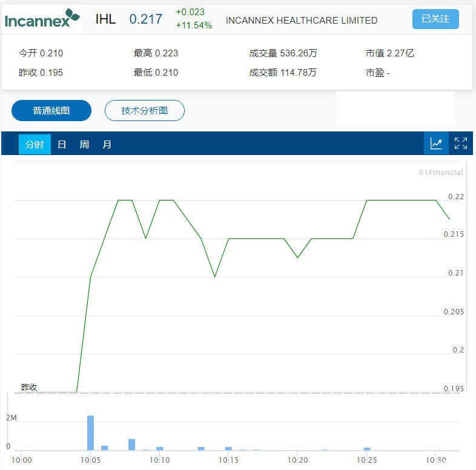Click the 0.22 price axis label
This screenshot has height=470, width=476.
tap(455, 197)
